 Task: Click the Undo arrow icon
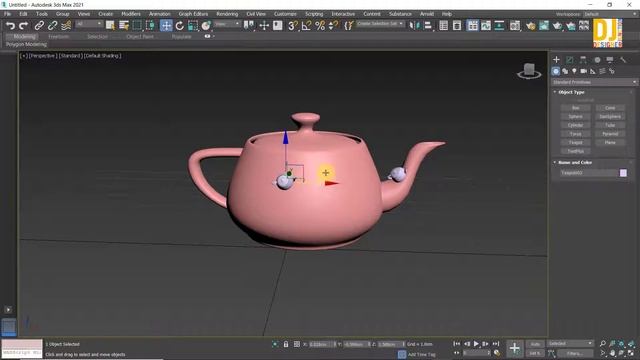coord(10,26)
